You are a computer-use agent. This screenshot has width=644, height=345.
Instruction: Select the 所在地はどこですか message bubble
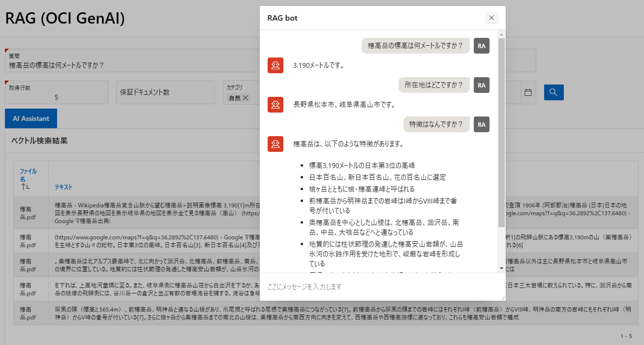[434, 85]
